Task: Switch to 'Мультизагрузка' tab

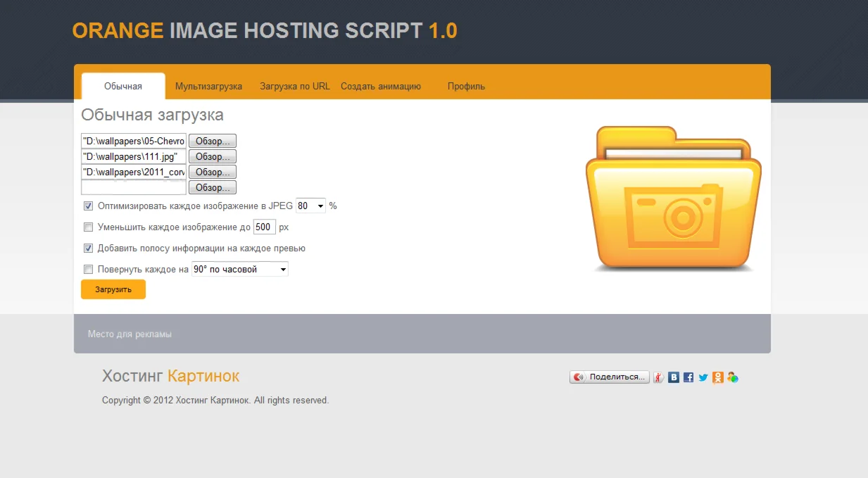Action: [209, 87]
